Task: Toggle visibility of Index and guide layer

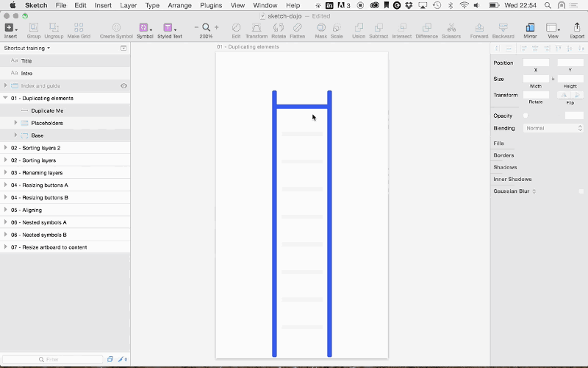Action: point(123,86)
